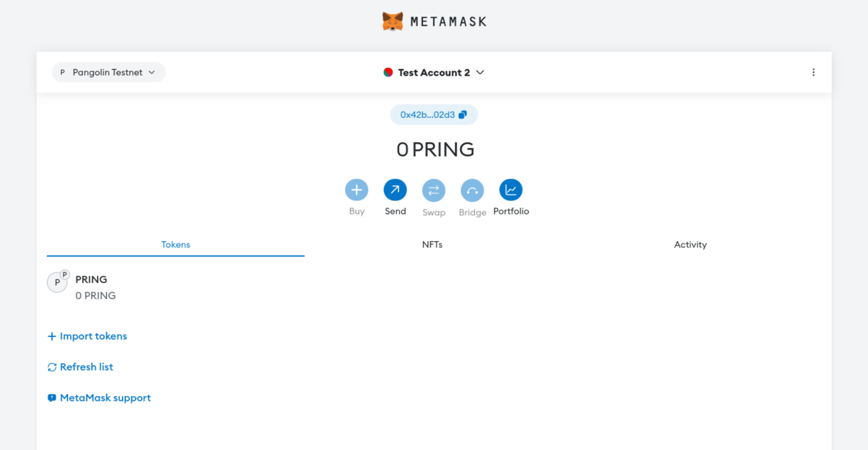Click the Send arrow icon
The image size is (868, 450).
coord(395,190)
